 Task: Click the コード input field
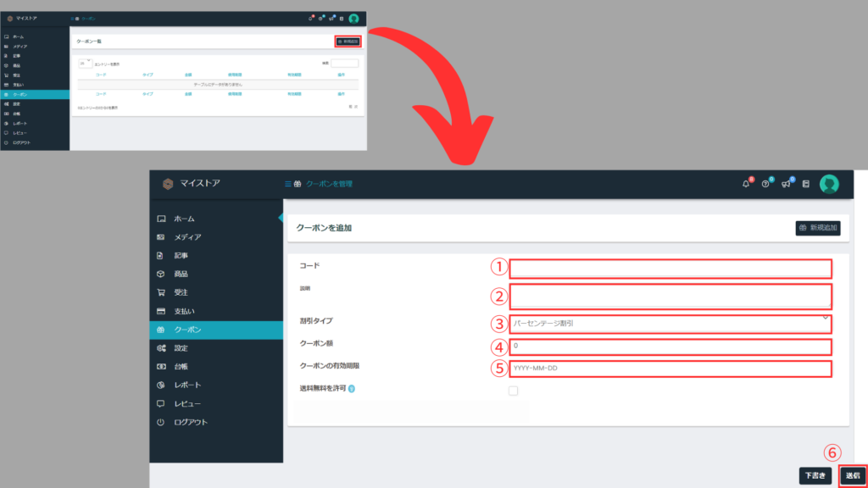(670, 269)
